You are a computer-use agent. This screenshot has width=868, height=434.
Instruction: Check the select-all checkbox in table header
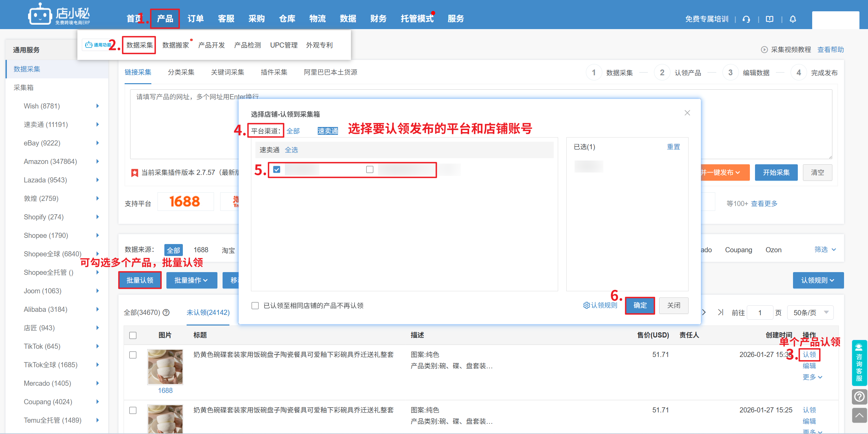(x=133, y=335)
